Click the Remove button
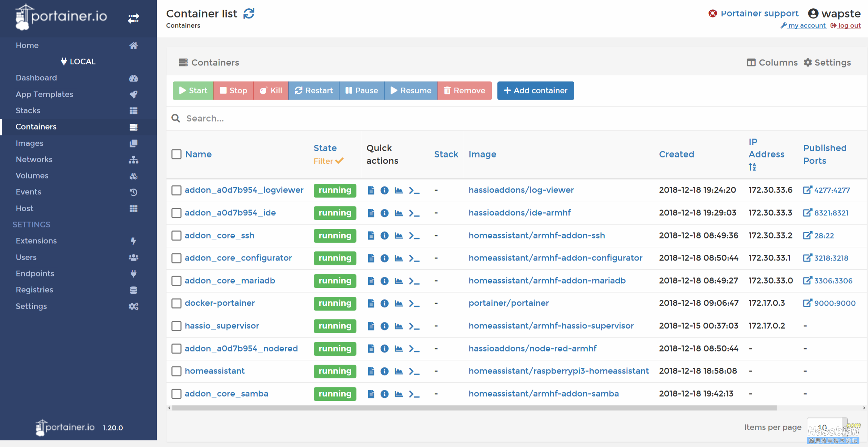The image size is (868, 447). click(x=465, y=91)
